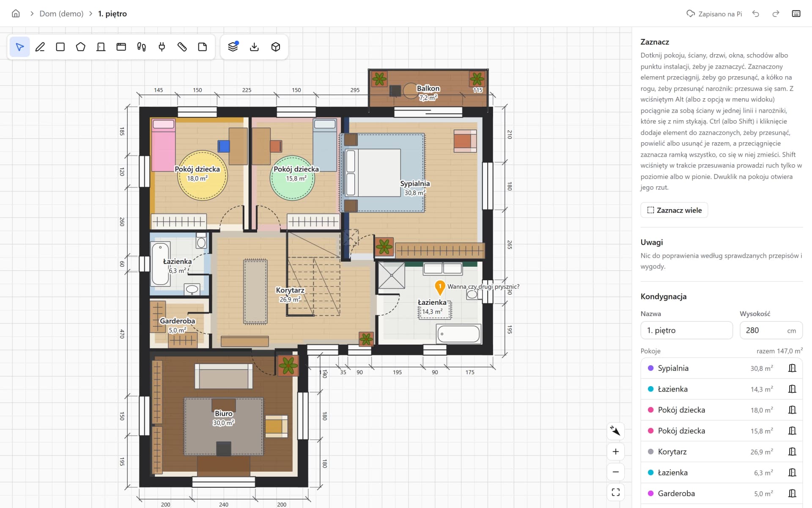Click the Korytarz label on plan
Image resolution: width=812 pixels, height=508 pixels.
pyautogui.click(x=290, y=290)
